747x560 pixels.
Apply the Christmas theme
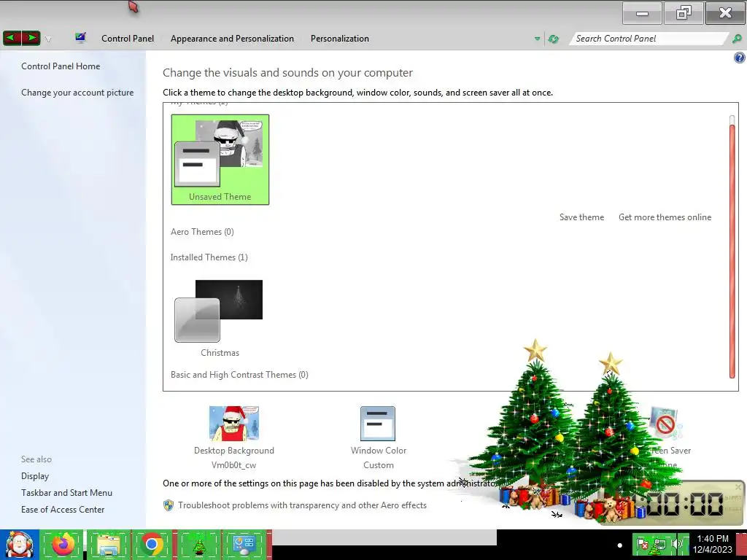pos(220,318)
